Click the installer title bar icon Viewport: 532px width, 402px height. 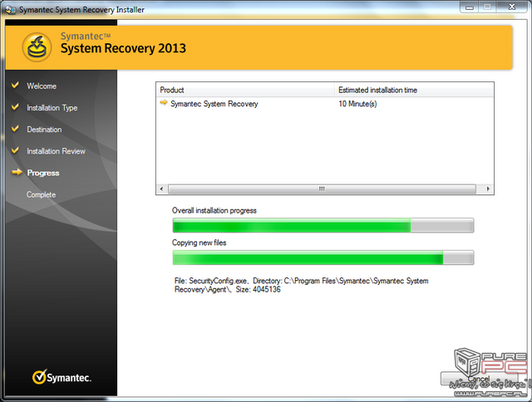(x=11, y=9)
